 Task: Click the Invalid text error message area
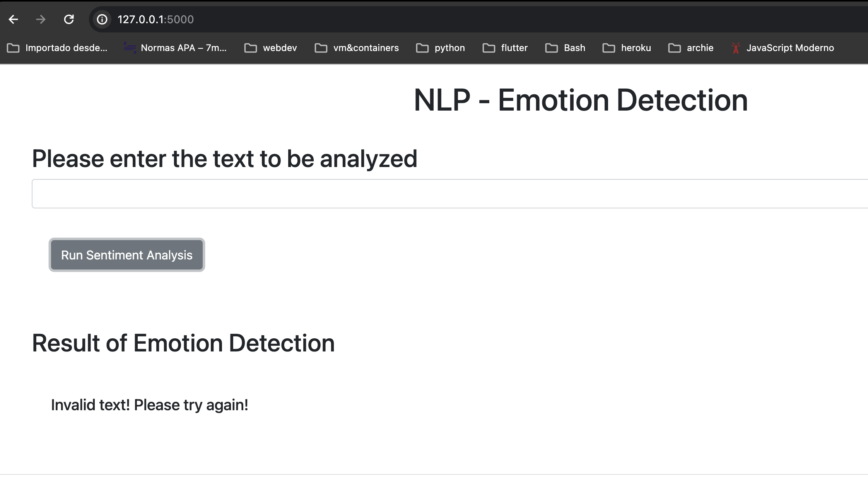coord(149,404)
